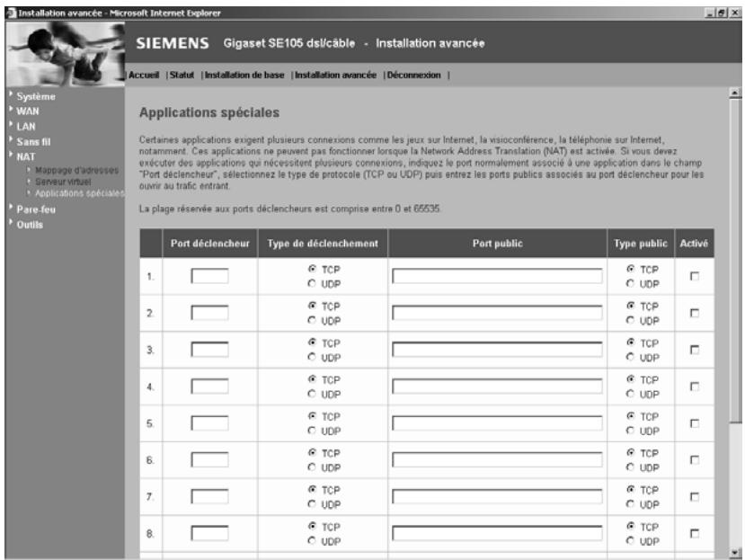Expand the WAN sidebar menu
745x560 pixels.
pos(28,111)
